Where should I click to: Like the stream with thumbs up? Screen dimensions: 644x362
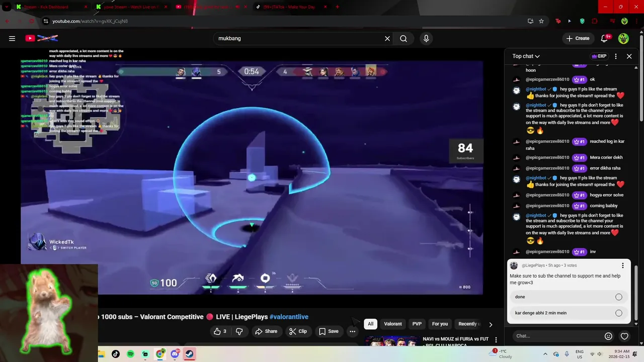[220, 331]
